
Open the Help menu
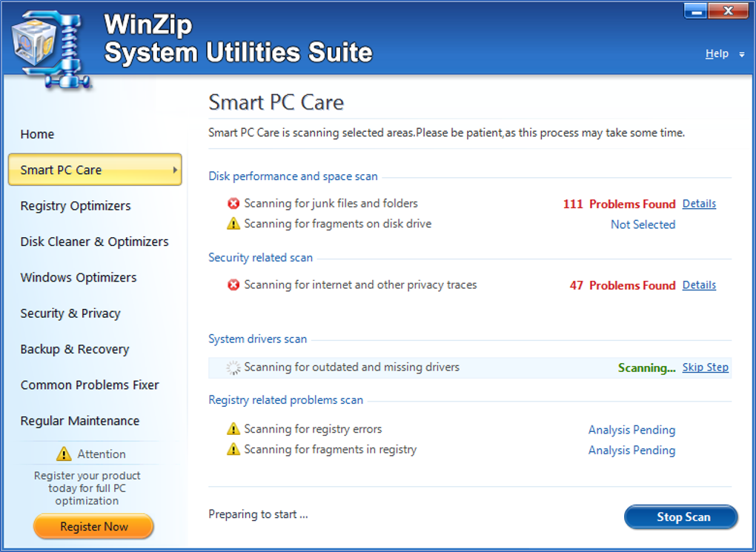pyautogui.click(x=716, y=53)
